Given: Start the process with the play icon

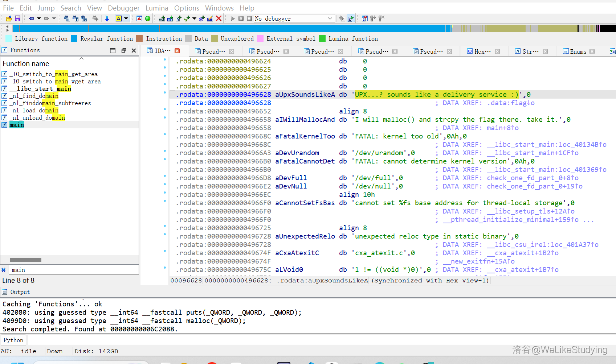Looking at the screenshot, I should (233, 18).
